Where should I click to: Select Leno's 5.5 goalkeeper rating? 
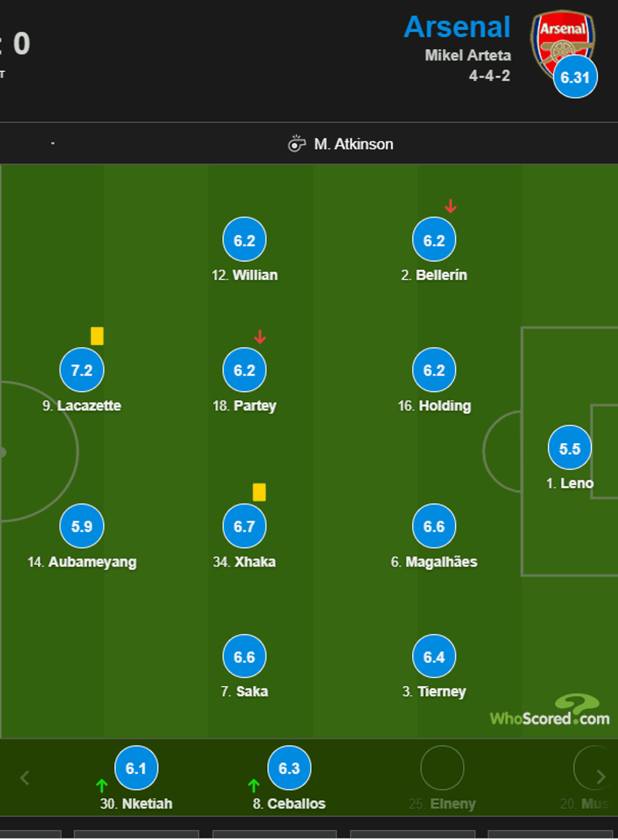click(569, 448)
